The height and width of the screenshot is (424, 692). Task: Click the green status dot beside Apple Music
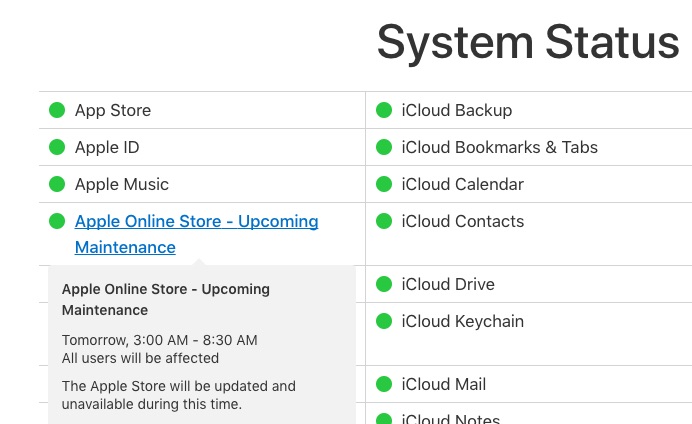[x=57, y=184]
